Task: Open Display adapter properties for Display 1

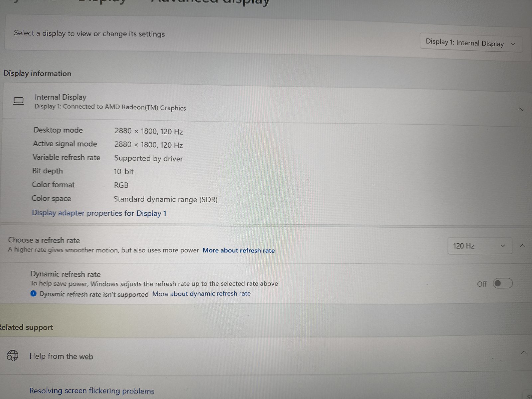Action: 99,213
